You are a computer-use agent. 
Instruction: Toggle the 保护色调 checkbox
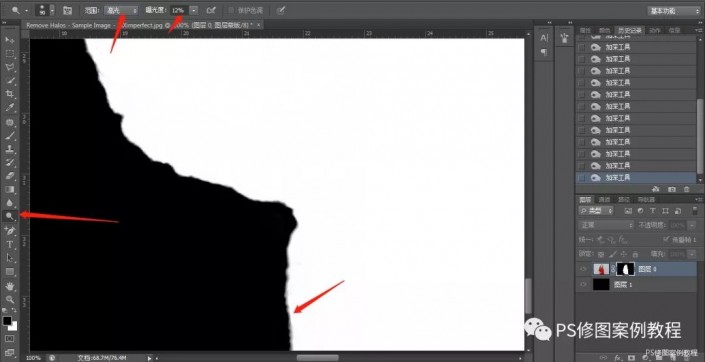point(232,10)
